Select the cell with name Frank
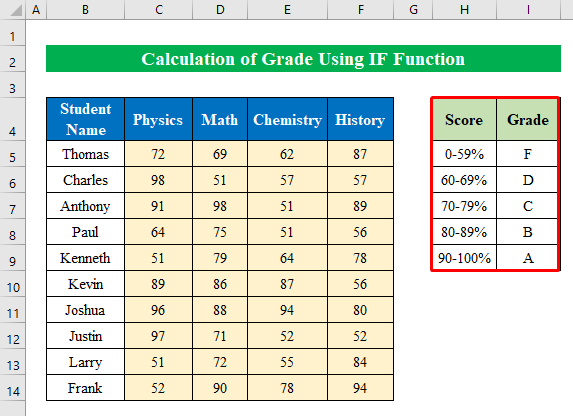This screenshot has width=573, height=416. pos(86,387)
